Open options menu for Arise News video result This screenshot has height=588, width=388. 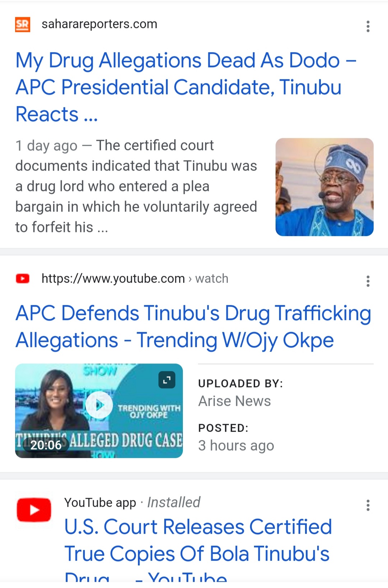pyautogui.click(x=368, y=281)
